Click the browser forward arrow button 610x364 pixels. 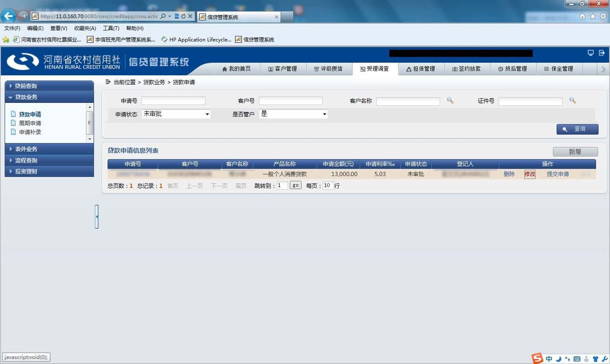pyautogui.click(x=23, y=16)
